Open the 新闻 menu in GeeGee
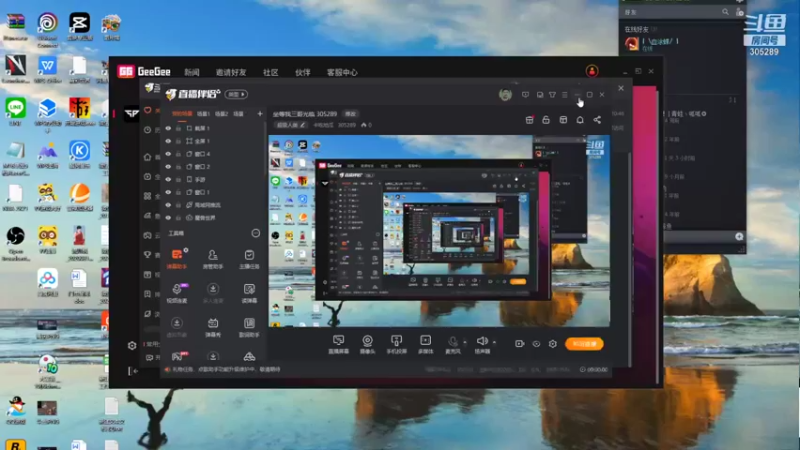800x450 pixels. pos(192,72)
